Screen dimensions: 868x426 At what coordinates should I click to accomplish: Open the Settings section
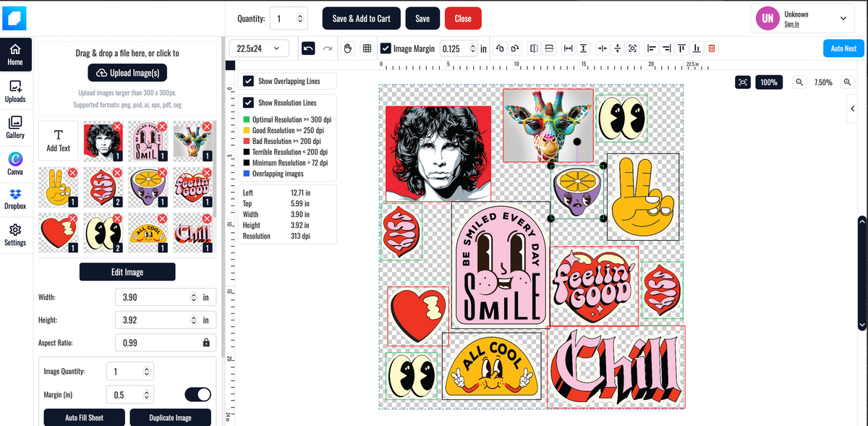(15, 235)
